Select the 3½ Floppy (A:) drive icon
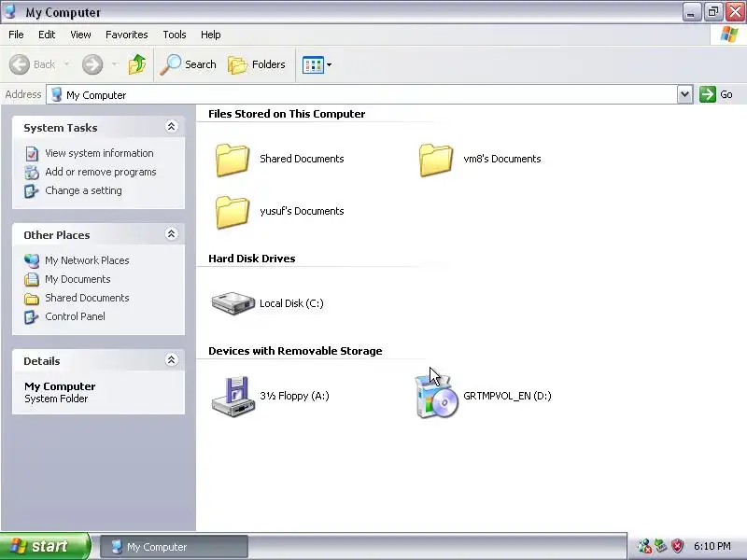The width and height of the screenshot is (747, 560). tap(233, 396)
